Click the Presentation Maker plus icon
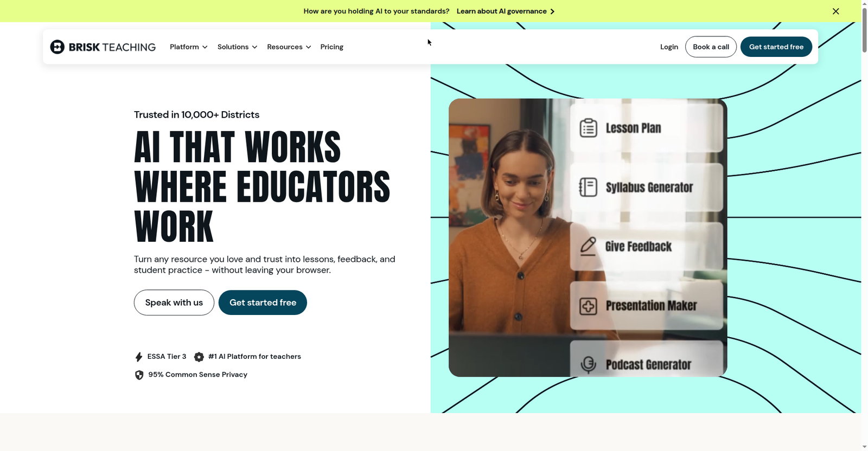Viewport: 868px width, 451px height. (588, 306)
